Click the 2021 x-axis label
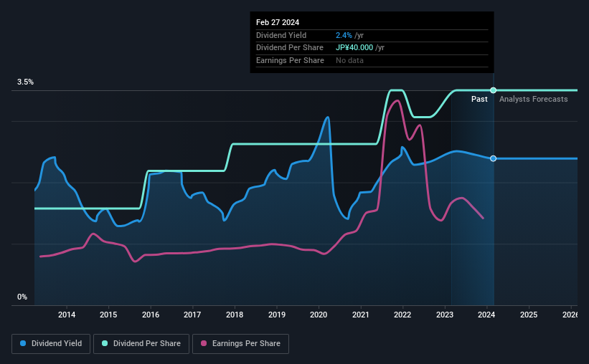The height and width of the screenshot is (364, 589). [361, 315]
